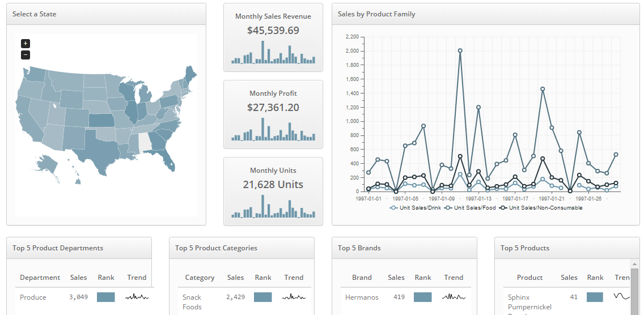This screenshot has width=644, height=315.
Task: Sort departments by Sales column header
Action: click(x=78, y=278)
